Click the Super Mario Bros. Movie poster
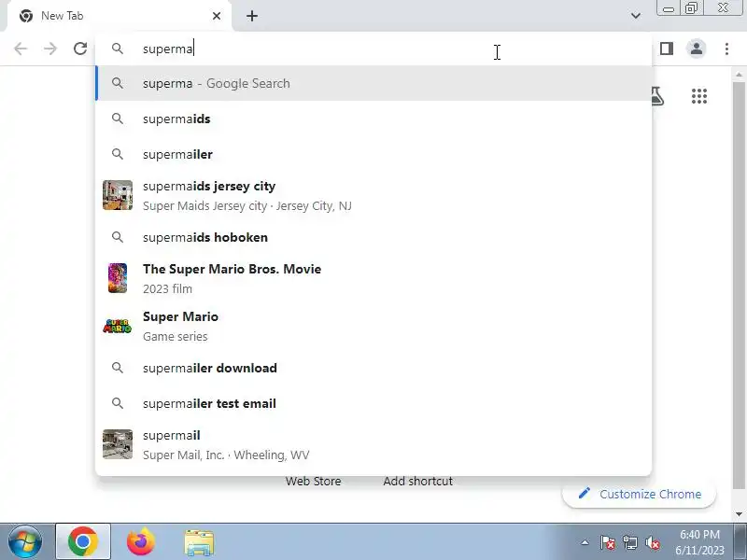 tap(118, 278)
